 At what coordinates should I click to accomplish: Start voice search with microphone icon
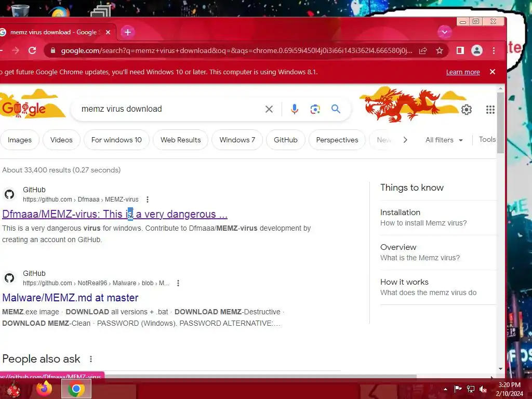(x=294, y=109)
